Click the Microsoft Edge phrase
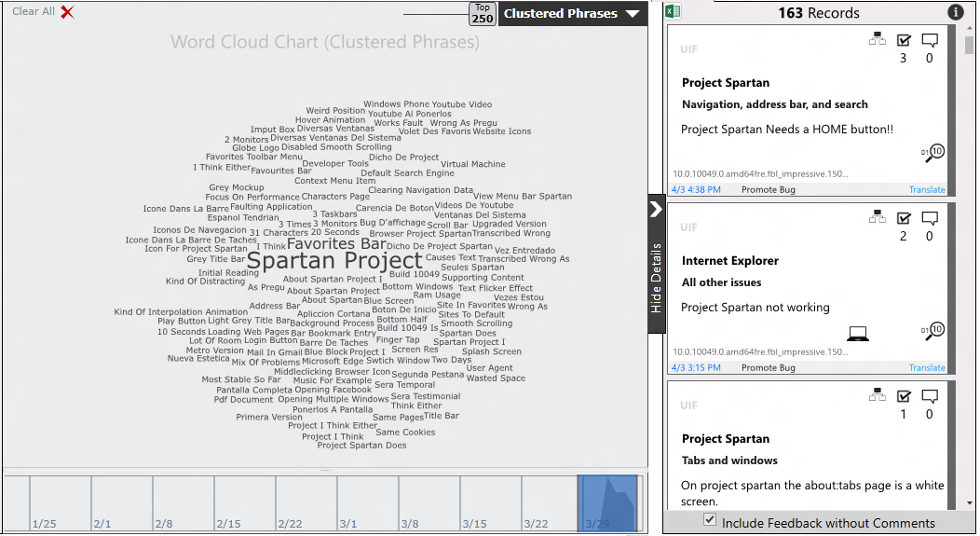This screenshot has height=536, width=980. pos(333,361)
